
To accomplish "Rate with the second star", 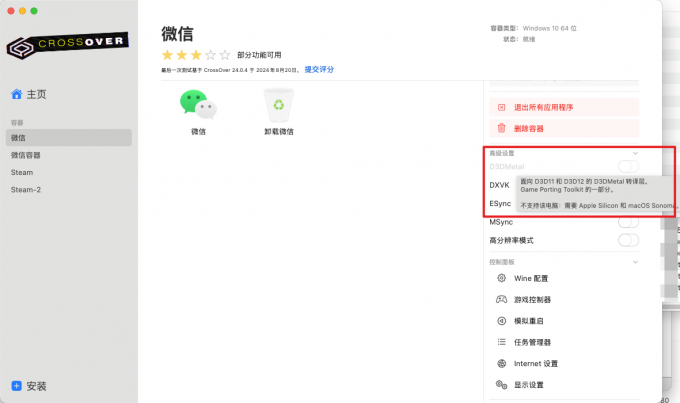I will (x=181, y=55).
